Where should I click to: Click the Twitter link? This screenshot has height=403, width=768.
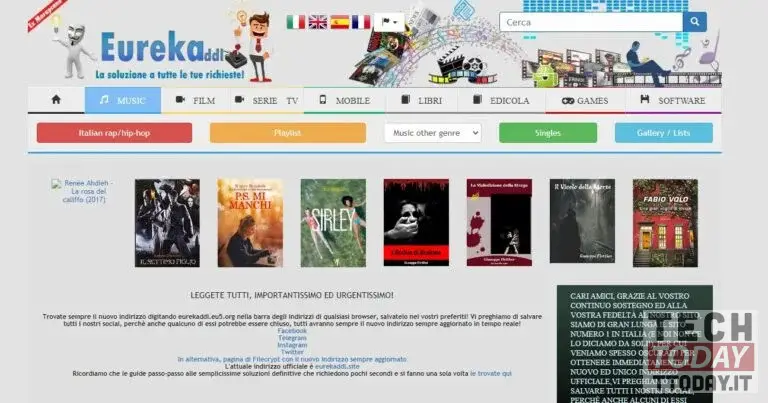point(292,352)
